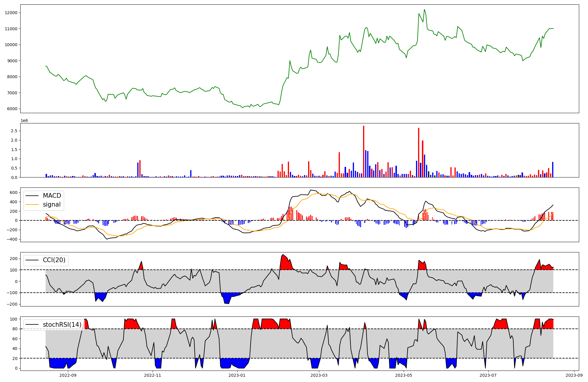Select the 2023-09 date tick label

click(574, 375)
